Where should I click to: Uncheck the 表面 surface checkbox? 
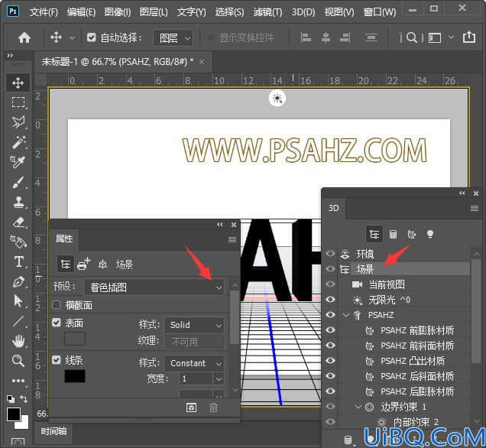(56, 323)
